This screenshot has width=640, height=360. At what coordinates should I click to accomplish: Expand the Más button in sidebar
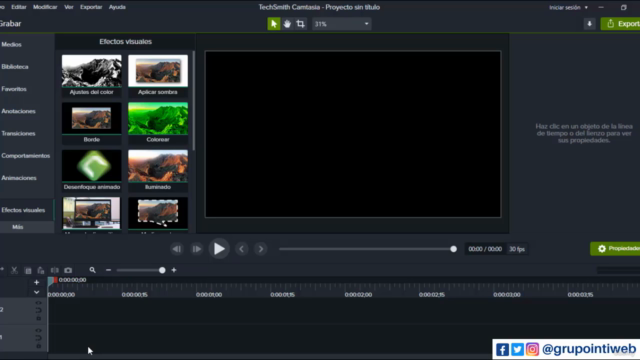[x=18, y=227]
